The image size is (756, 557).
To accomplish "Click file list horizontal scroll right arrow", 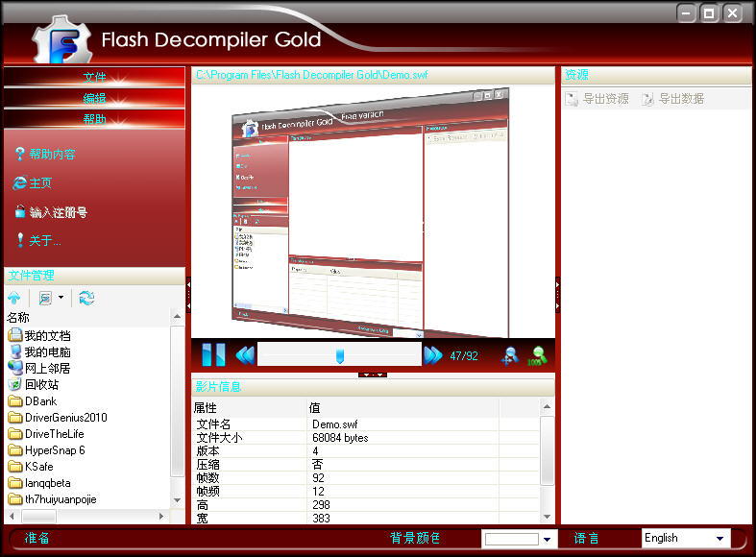I will pos(161,516).
